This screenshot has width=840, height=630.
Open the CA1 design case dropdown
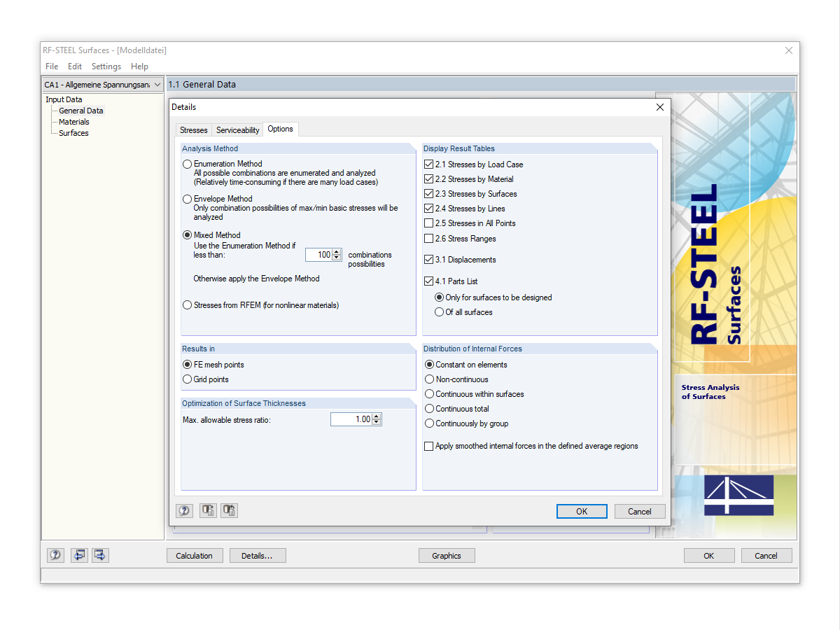[157, 84]
